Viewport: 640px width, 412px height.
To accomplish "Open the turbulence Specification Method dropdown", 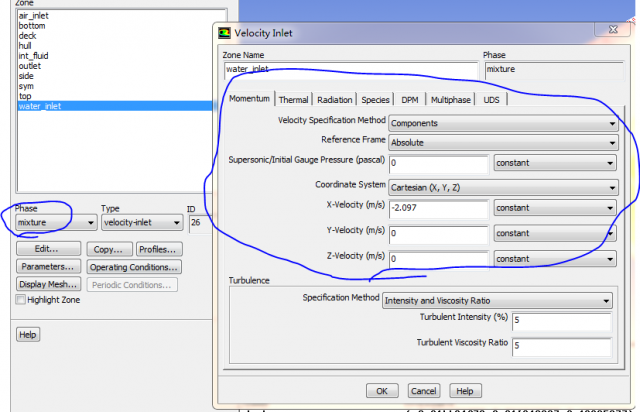I will click(x=497, y=300).
